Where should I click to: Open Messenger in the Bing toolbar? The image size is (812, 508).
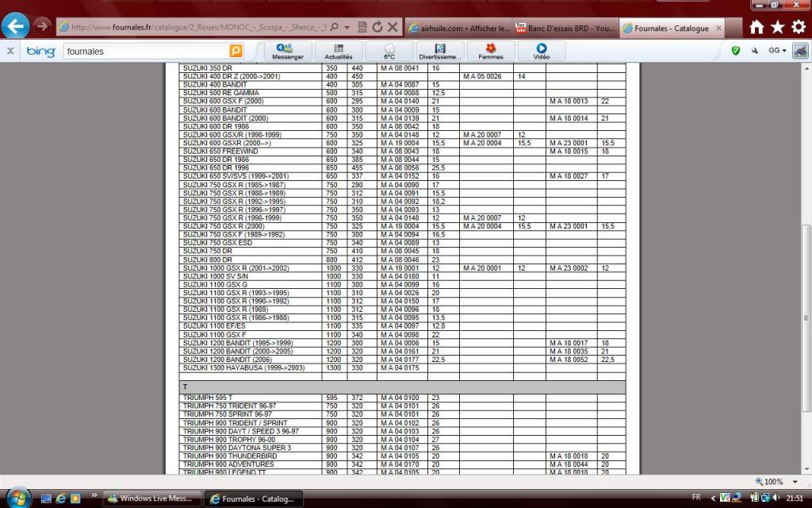point(288,52)
